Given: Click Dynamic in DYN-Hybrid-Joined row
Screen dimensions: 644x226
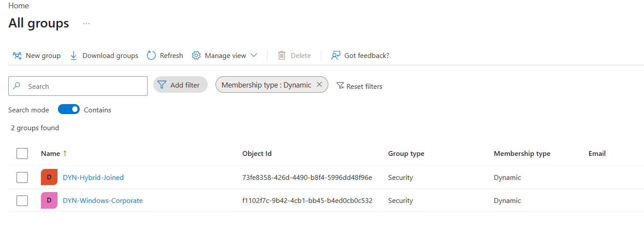Looking at the screenshot, I should 507,177.
